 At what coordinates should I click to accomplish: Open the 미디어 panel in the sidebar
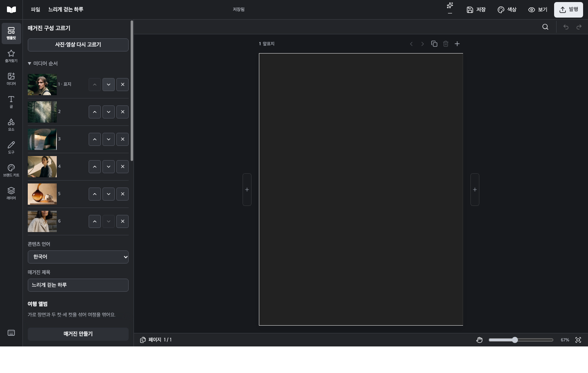coord(11,79)
